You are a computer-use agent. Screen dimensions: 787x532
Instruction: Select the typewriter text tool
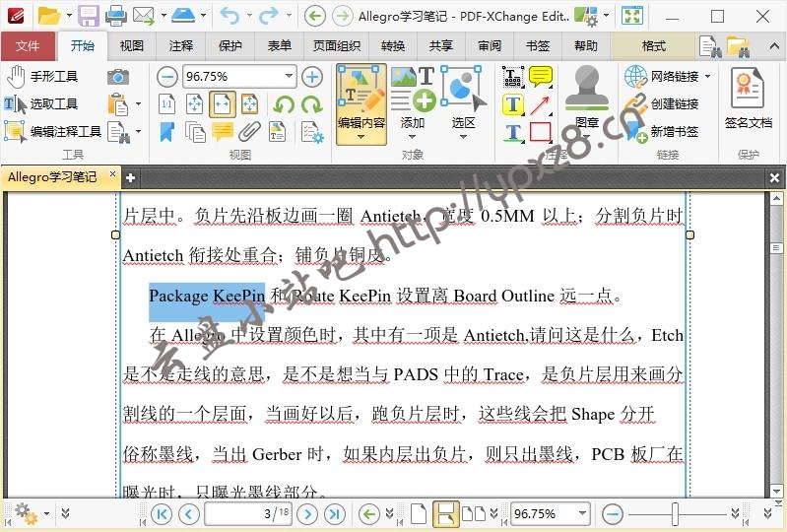(513, 77)
